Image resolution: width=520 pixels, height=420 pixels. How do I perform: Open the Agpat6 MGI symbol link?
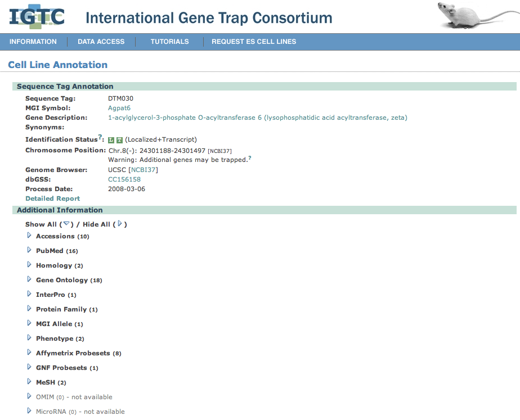pyautogui.click(x=119, y=108)
